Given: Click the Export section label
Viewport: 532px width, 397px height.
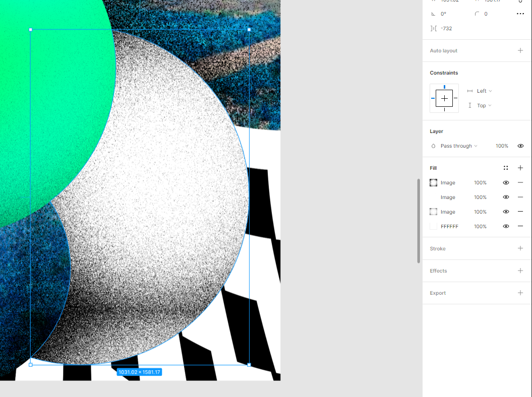Looking at the screenshot, I should coord(438,293).
